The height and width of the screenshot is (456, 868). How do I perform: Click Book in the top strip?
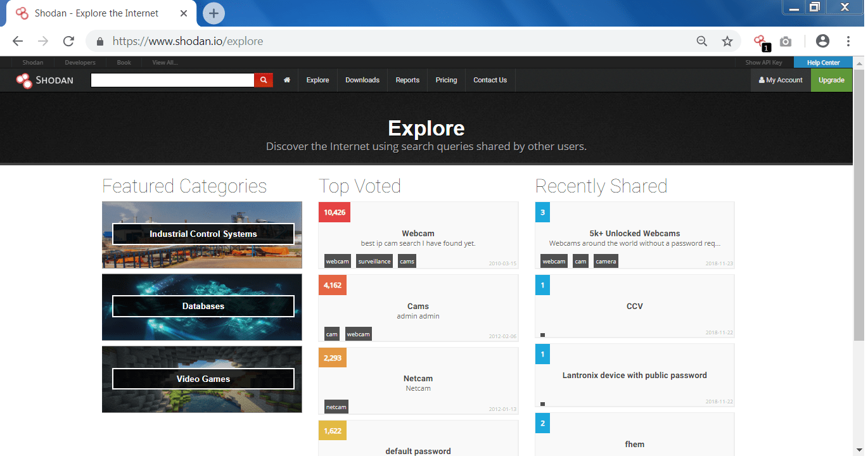(x=124, y=63)
